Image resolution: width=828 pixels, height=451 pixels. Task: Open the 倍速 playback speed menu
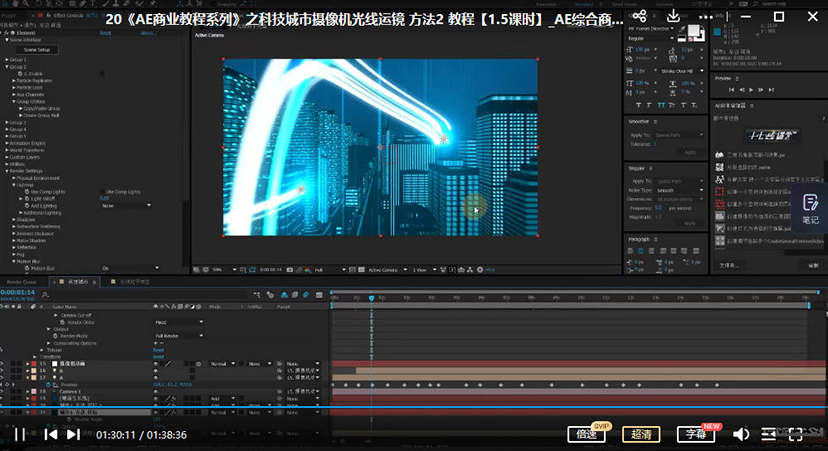(x=586, y=434)
